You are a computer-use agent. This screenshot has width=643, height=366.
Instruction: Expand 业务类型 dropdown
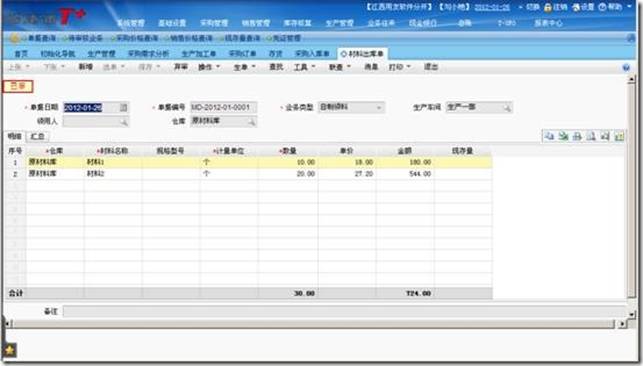point(379,108)
